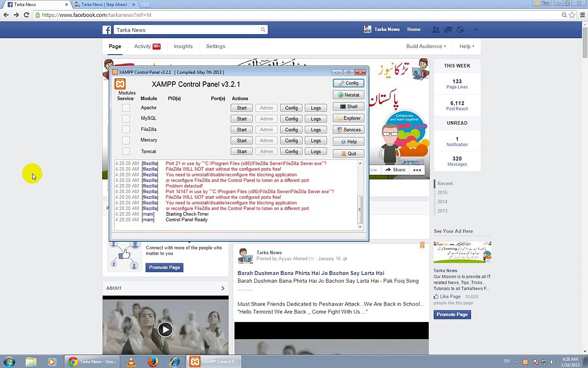Image resolution: width=588 pixels, height=368 pixels.
Task: Open Config for Mercury module
Action: click(x=291, y=141)
